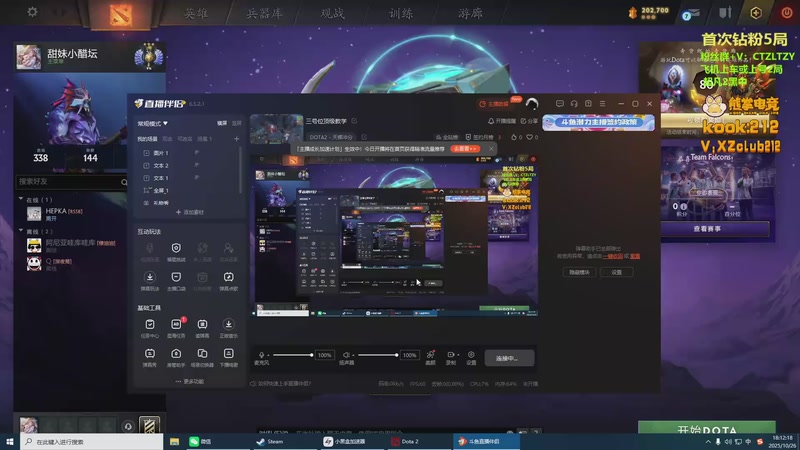Select the 我的场景 scene tab
The height and width of the screenshot is (450, 800).
tap(147, 139)
